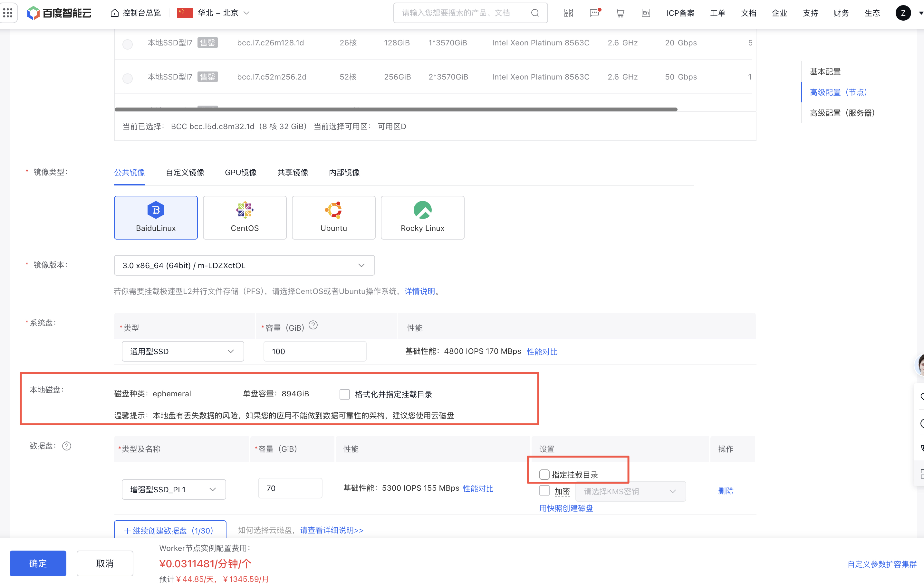This screenshot has height=586, width=924.
Task: Select the CentOS image card
Action: tap(245, 217)
